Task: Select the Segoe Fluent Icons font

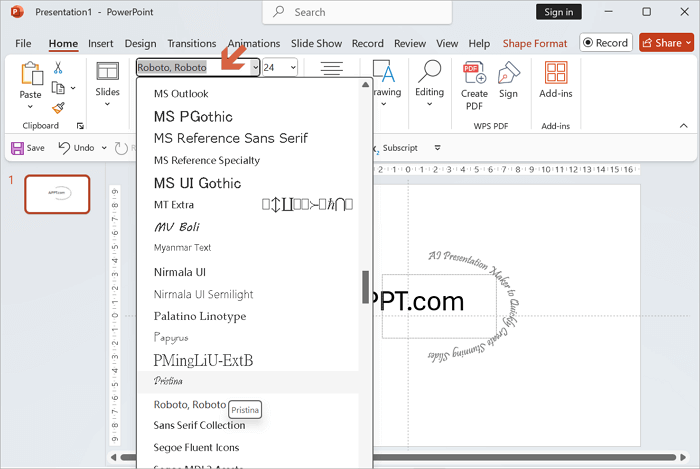Action: 248,448
